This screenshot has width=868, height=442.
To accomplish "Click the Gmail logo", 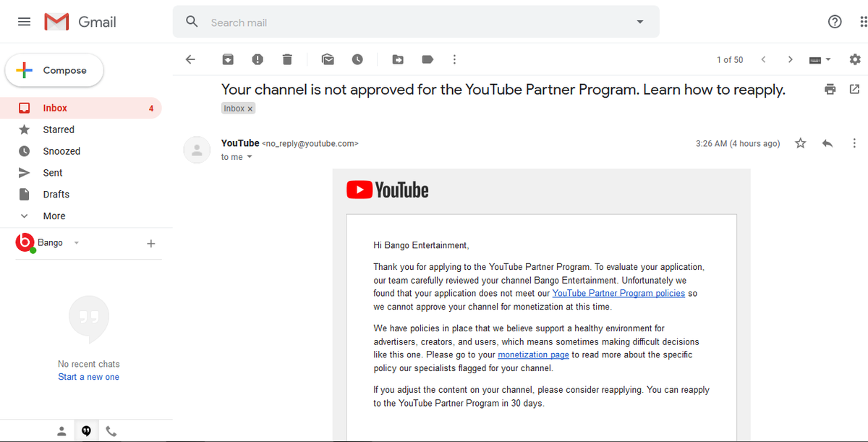I will point(80,22).
